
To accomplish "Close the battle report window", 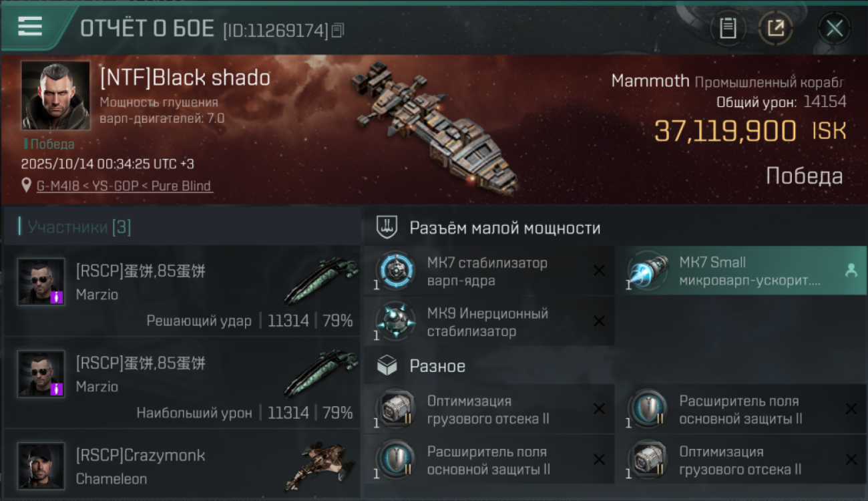I will (835, 28).
